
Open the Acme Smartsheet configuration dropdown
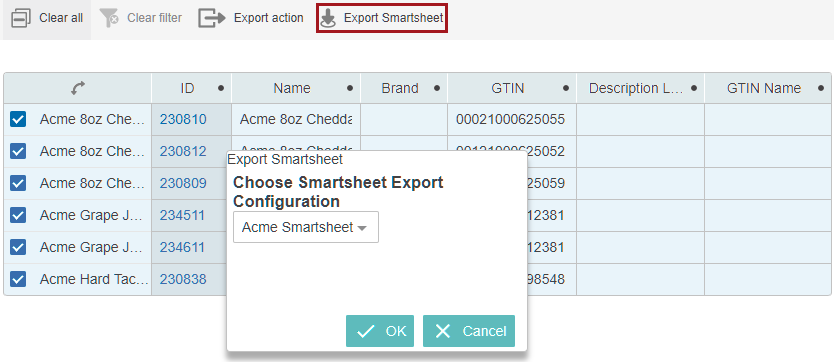[306, 228]
